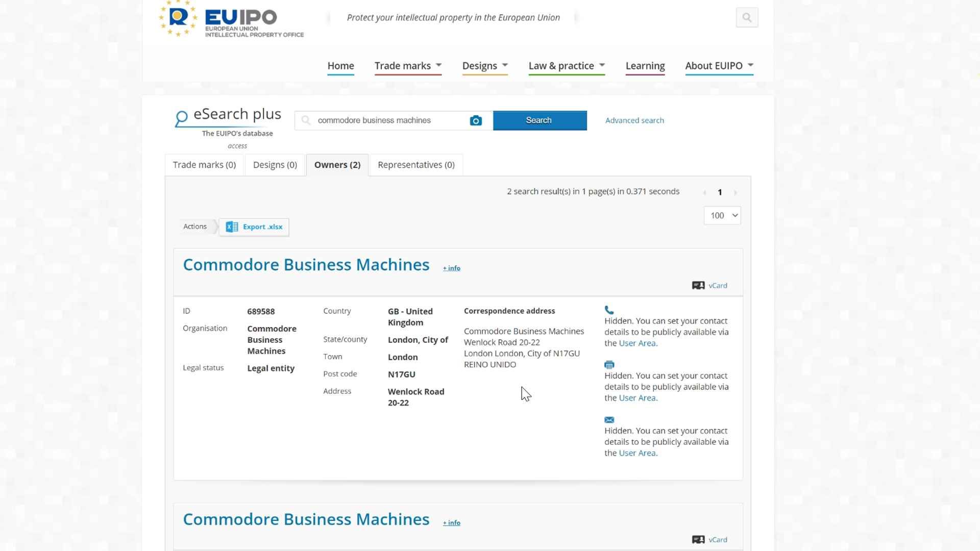Click the Correspondence address heading
Image resolution: width=980 pixels, height=551 pixels.
pos(509,311)
